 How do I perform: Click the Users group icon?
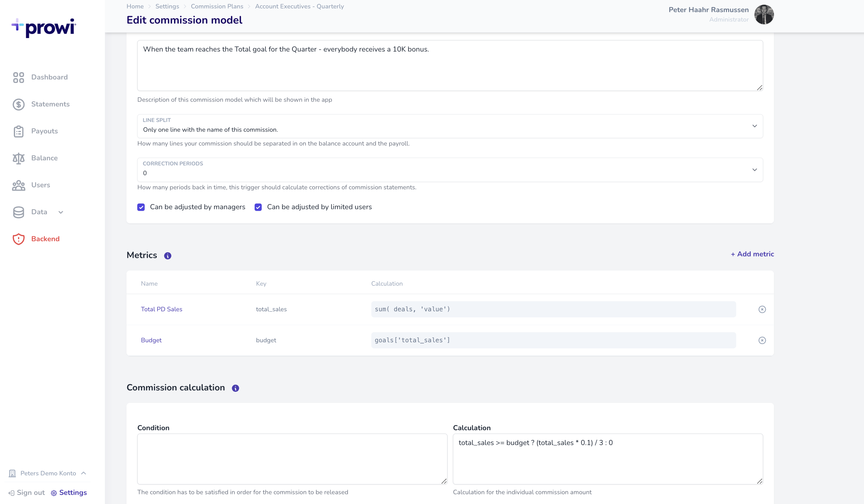pos(19,185)
